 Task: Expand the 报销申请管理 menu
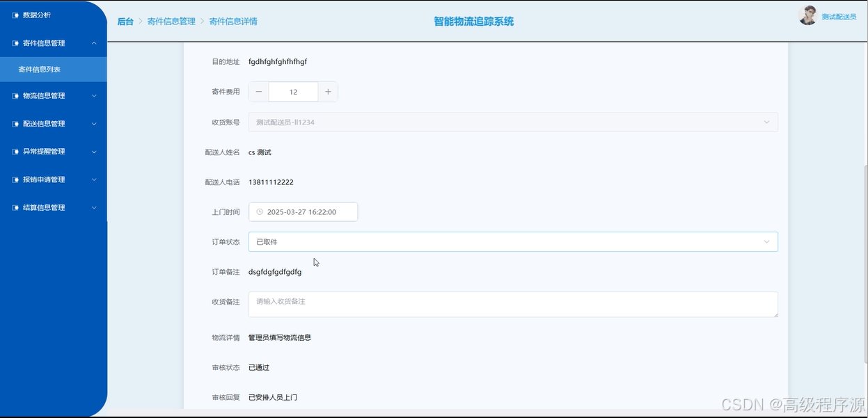(53, 179)
